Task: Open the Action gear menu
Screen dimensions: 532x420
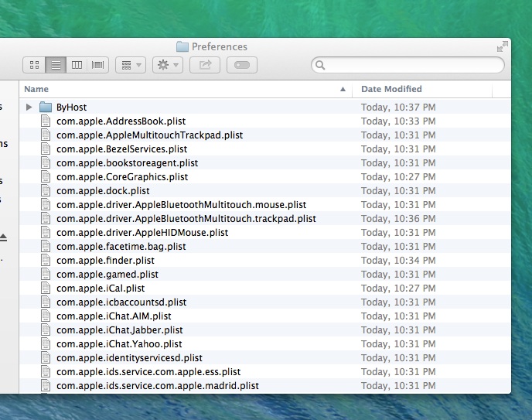Action: click(x=168, y=65)
